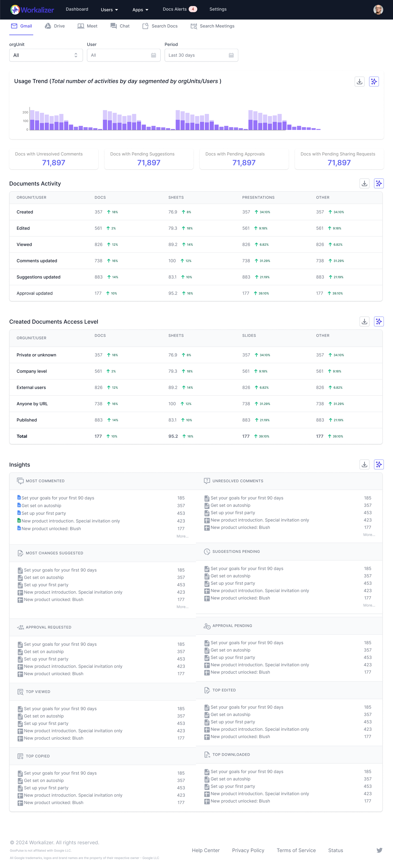Click More under Unresolved Comments
This screenshot has width=393, height=868.
tap(369, 535)
